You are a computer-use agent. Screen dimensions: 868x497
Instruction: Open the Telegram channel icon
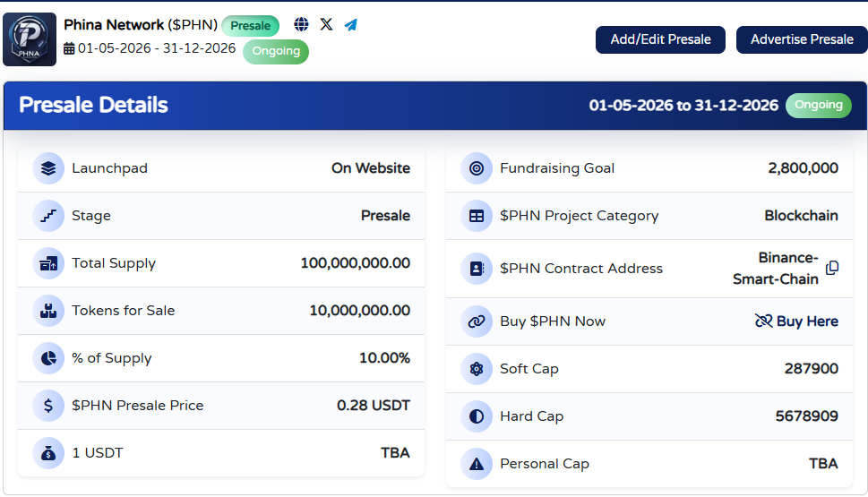point(351,25)
